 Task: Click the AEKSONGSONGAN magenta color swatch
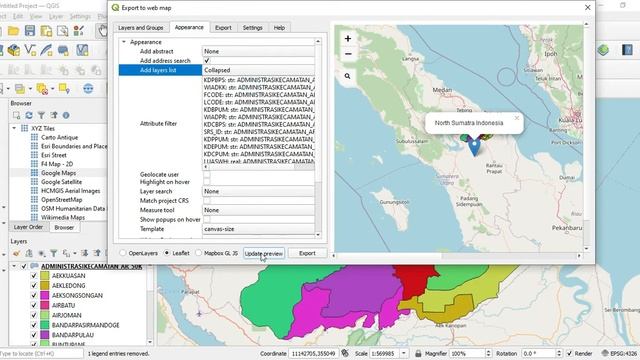coord(45,295)
